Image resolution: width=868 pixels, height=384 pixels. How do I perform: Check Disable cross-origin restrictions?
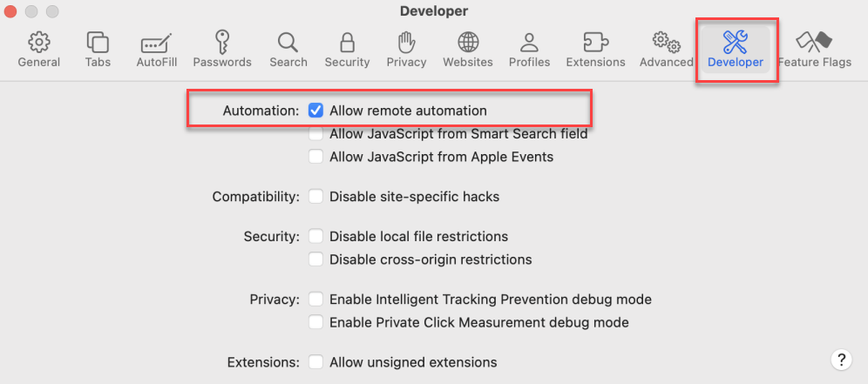315,259
